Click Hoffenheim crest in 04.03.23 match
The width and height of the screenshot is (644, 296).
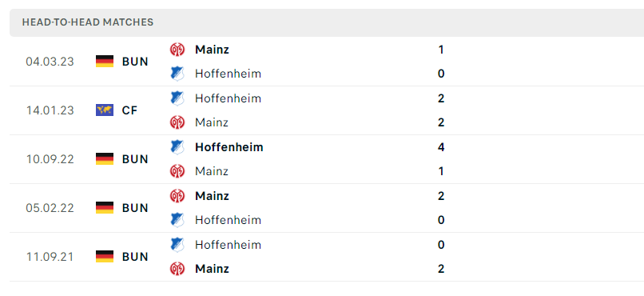pos(177,74)
